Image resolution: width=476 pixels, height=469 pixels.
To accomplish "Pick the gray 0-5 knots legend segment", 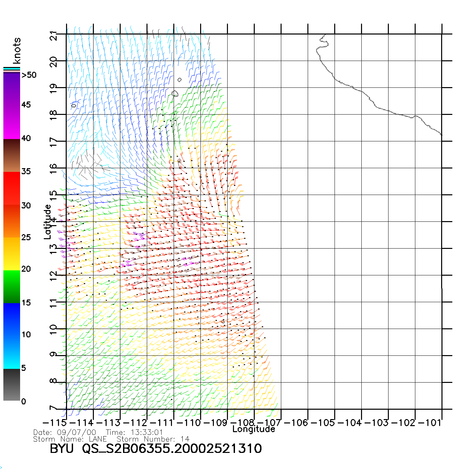I will pos(12,385).
